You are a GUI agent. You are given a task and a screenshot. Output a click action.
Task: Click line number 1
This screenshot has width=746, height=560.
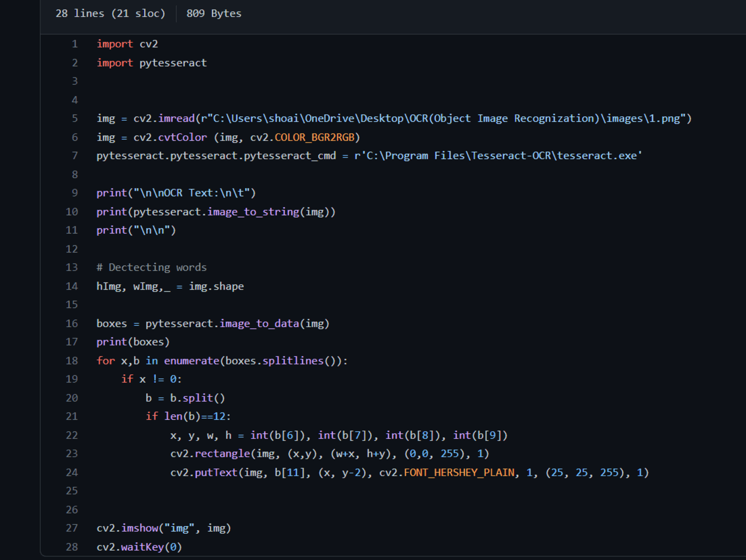click(75, 44)
